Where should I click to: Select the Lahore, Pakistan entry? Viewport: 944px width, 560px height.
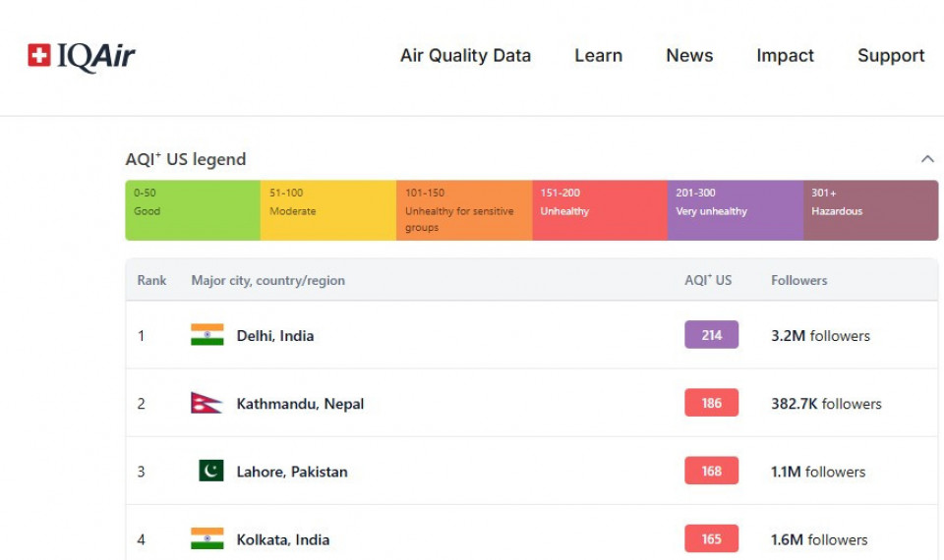pos(292,472)
